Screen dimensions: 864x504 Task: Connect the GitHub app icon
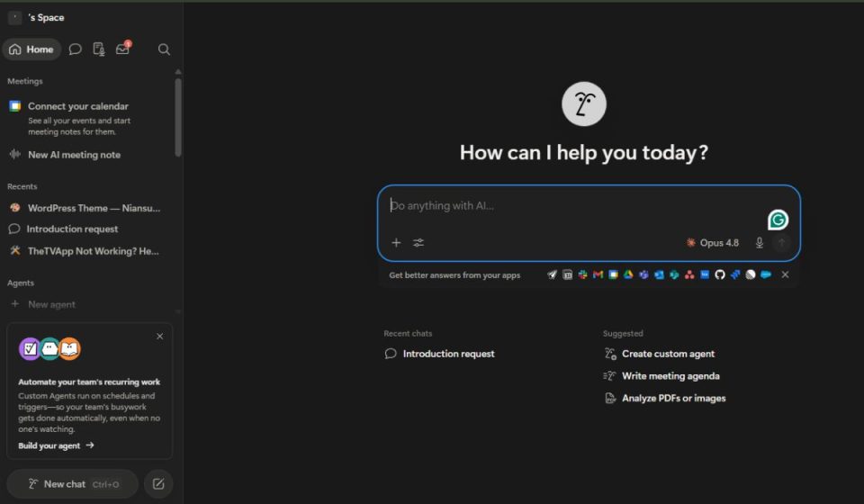(x=720, y=274)
